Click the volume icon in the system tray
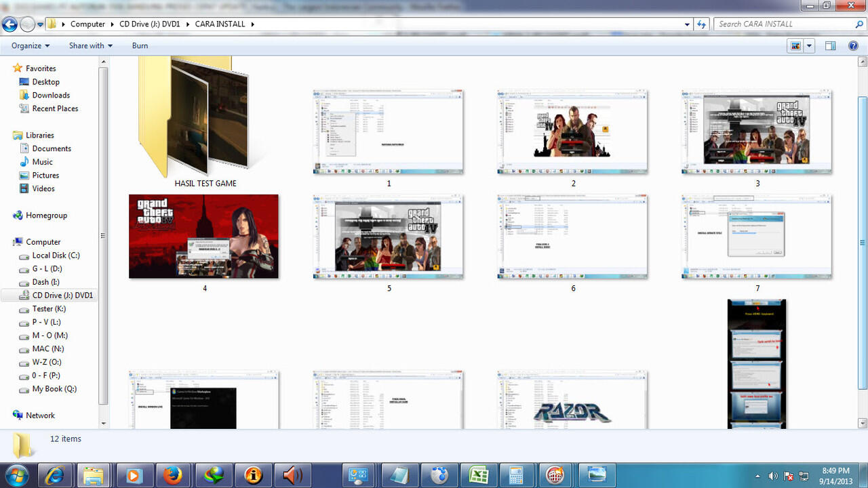This screenshot has height=488, width=868. point(773,476)
